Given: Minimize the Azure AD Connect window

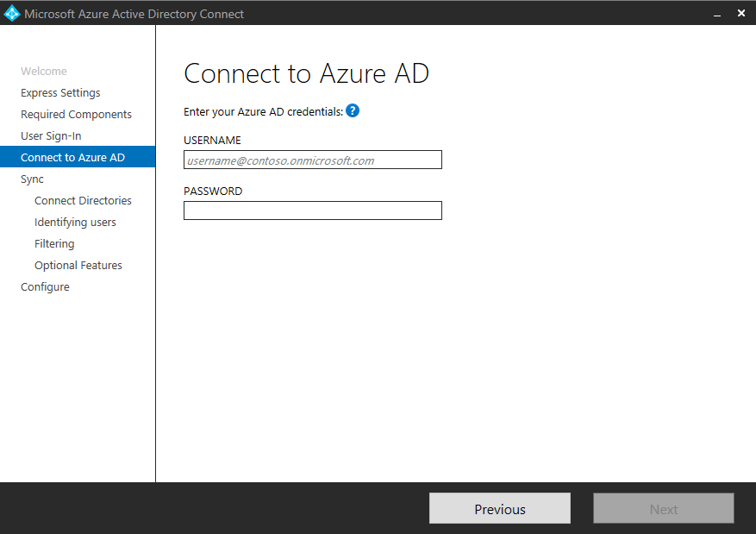Looking at the screenshot, I should [x=716, y=13].
